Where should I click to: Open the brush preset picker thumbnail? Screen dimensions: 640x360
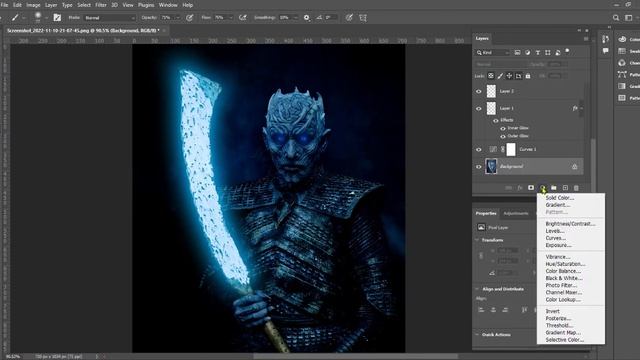(x=38, y=17)
